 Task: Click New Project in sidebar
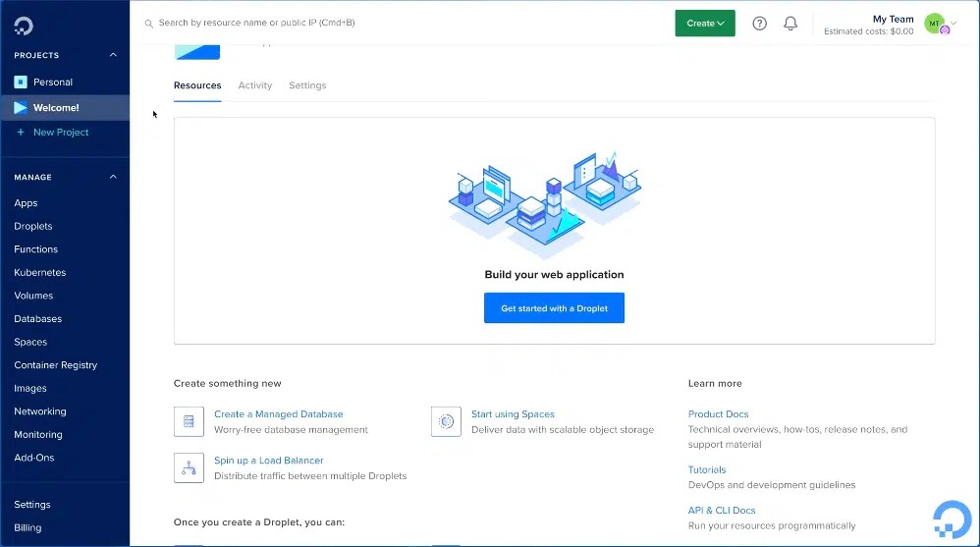61,132
